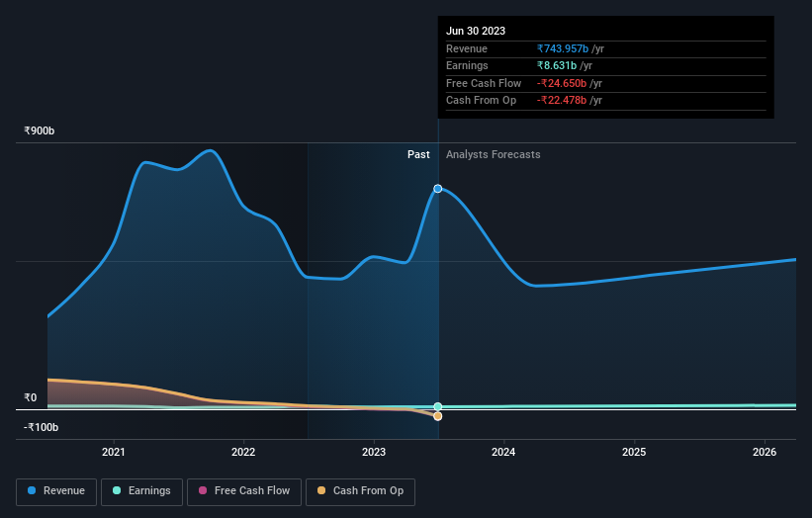Viewport: 812px width, 518px height.
Task: Click the ₹743.957b revenue value in tooltip
Action: pos(563,48)
